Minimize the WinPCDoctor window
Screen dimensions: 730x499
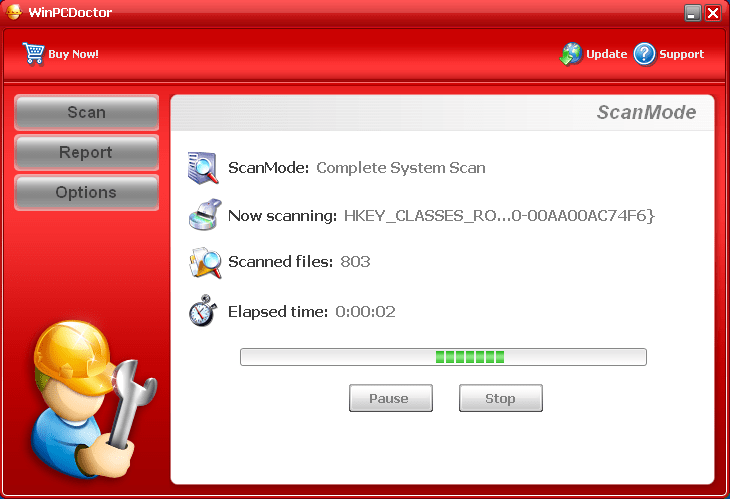[692, 13]
